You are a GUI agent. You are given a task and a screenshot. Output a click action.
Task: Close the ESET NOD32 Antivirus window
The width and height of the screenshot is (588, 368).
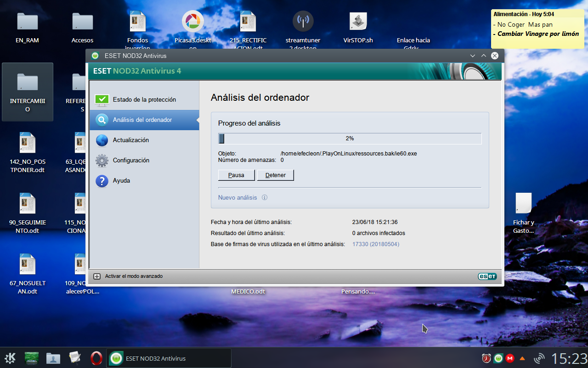(x=495, y=56)
